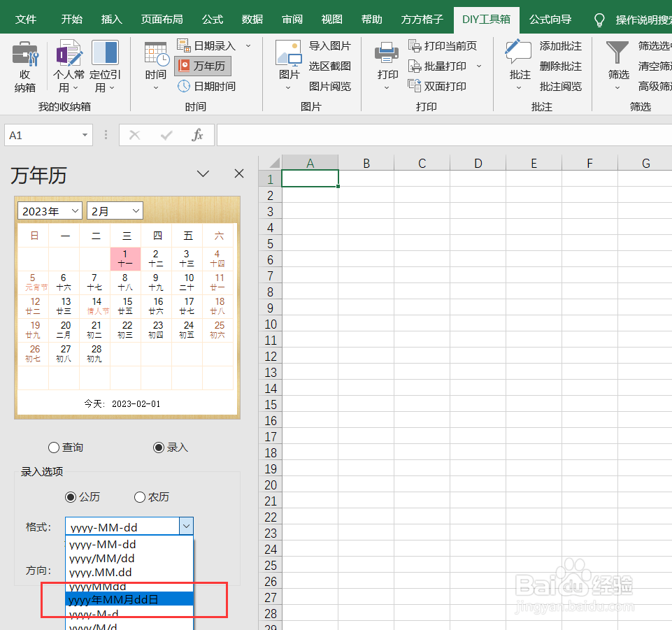Pick February 5 元宵节 in calendar
Viewport: 672px width, 630px height.
(34, 282)
